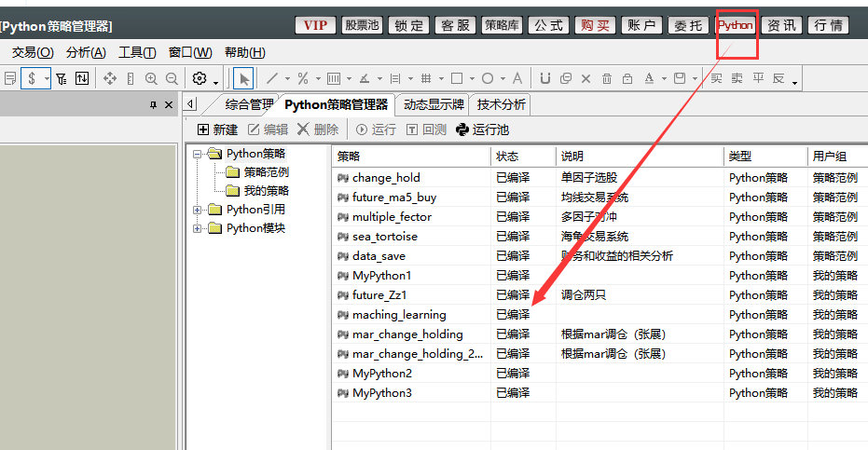Screen dimensions: 868x450
Task: Click the note list icon in toolbar
Action: point(9,78)
